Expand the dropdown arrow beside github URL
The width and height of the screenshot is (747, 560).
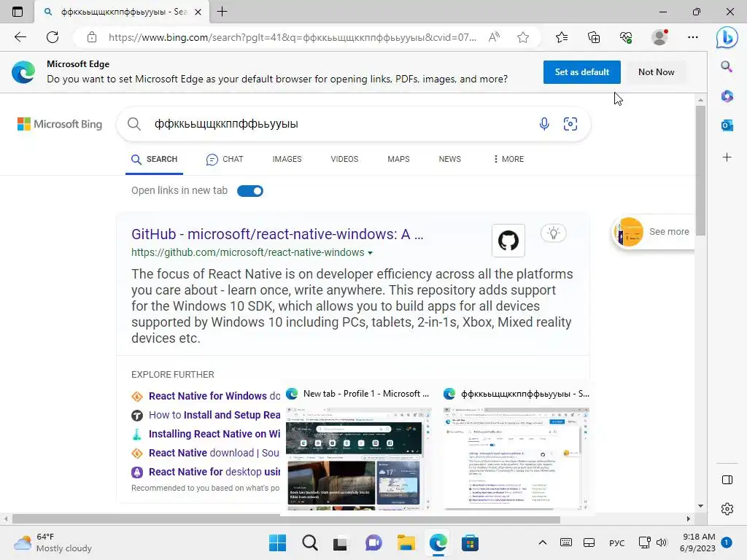click(x=370, y=253)
